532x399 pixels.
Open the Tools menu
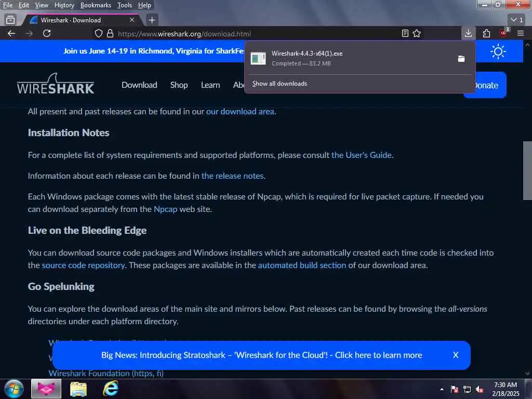click(x=125, y=5)
